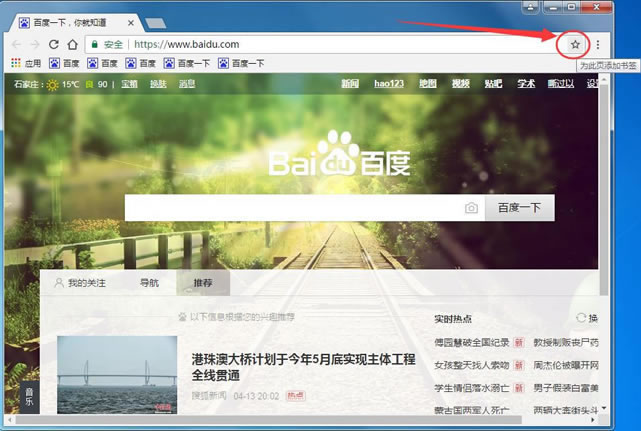641x431 pixels.
Task: Open hot topic 女孩整天找人索吻
Action: tap(471, 365)
